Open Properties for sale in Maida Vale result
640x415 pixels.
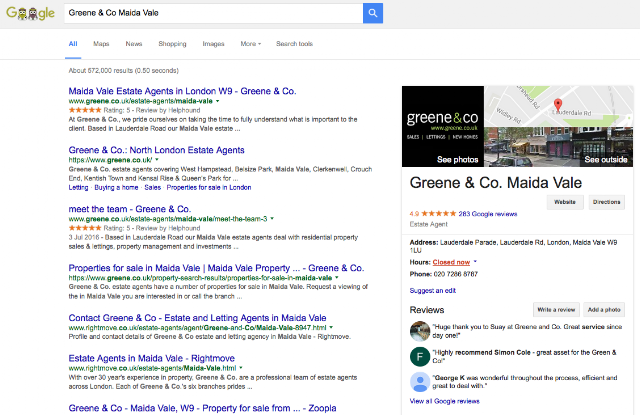pos(216,268)
